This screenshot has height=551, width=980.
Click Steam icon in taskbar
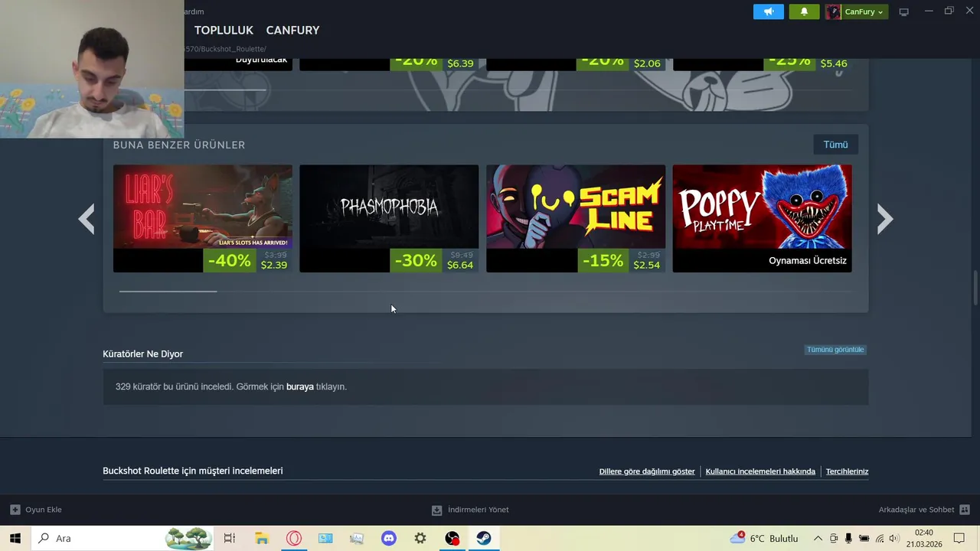484,538
